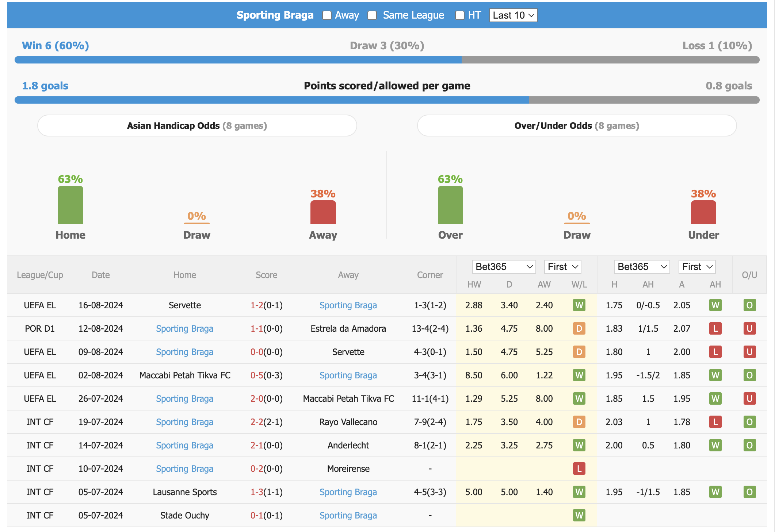Click the AH W badge in 16-08-2024 row

click(715, 305)
